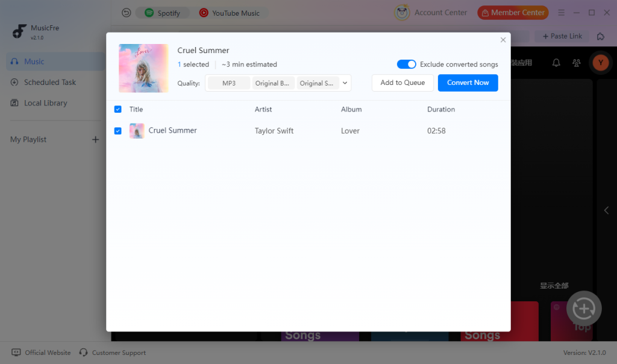Image resolution: width=617 pixels, height=364 pixels.
Task: Add a new playlist with plus icon
Action: pyautogui.click(x=95, y=140)
